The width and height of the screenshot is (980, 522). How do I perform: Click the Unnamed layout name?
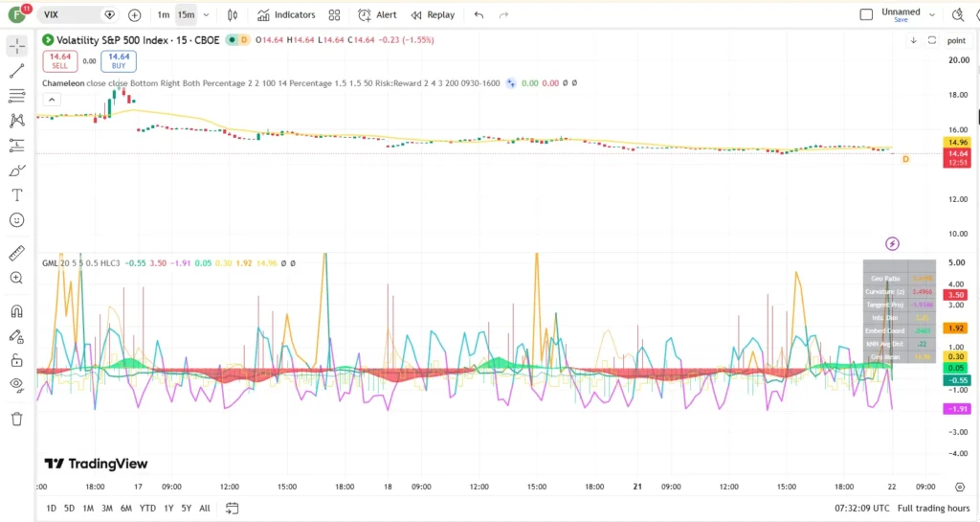[x=901, y=11]
